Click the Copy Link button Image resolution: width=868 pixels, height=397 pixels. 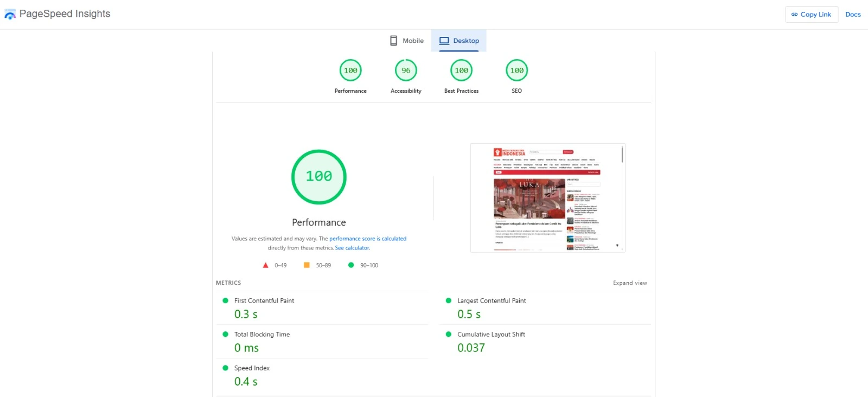(x=811, y=15)
